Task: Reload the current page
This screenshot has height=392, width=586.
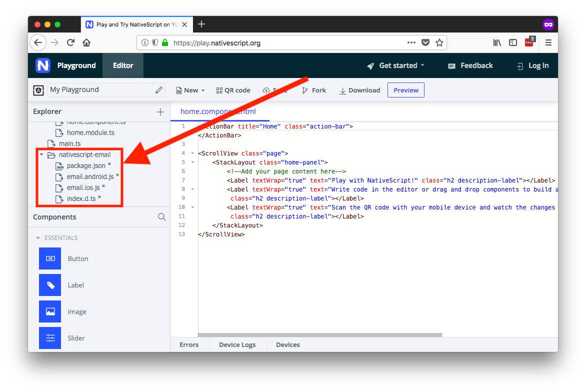Action: coord(70,42)
